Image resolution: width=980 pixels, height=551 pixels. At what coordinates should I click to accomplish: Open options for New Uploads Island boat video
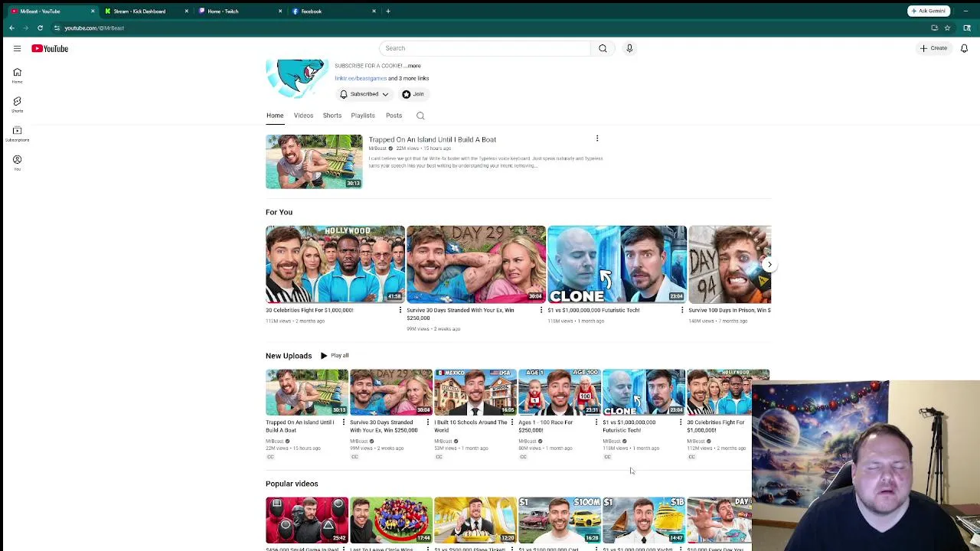coord(343,422)
